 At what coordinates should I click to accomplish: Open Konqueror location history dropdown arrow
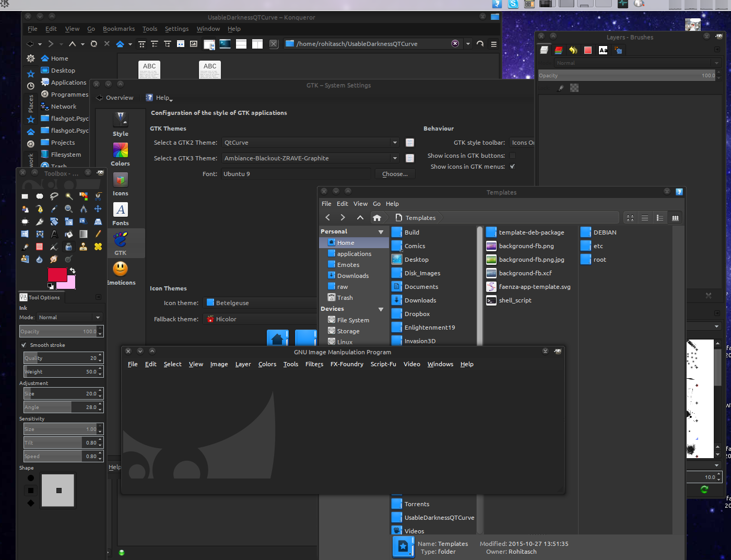[x=468, y=44]
